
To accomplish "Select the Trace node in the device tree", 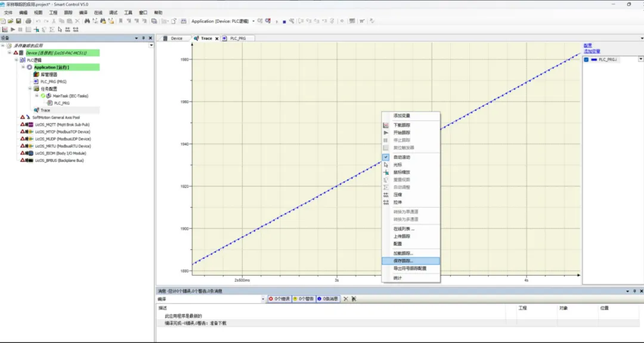I will (x=45, y=110).
